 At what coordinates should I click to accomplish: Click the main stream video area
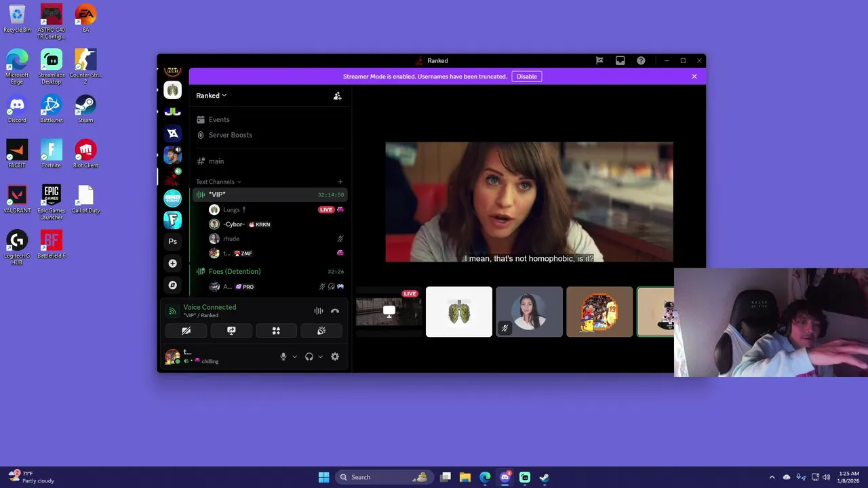point(529,202)
